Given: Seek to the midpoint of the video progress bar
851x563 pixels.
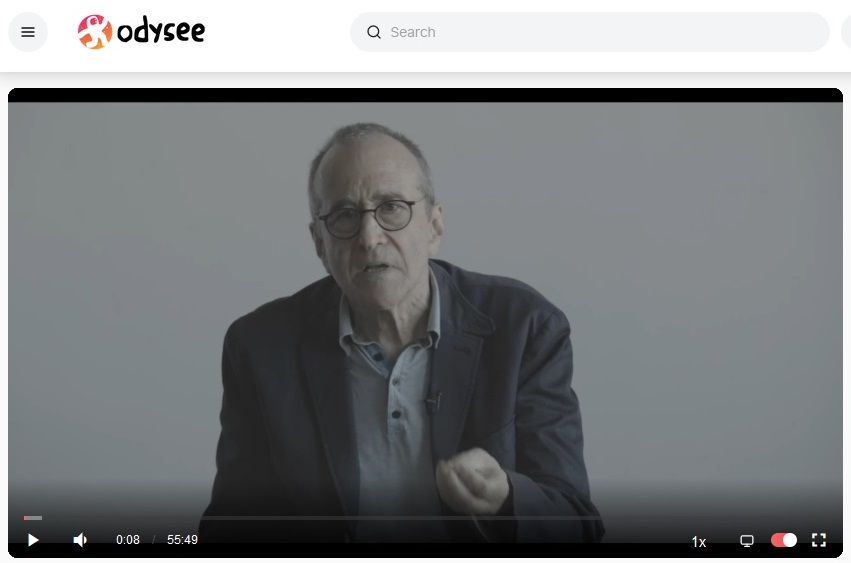Looking at the screenshot, I should (426, 518).
